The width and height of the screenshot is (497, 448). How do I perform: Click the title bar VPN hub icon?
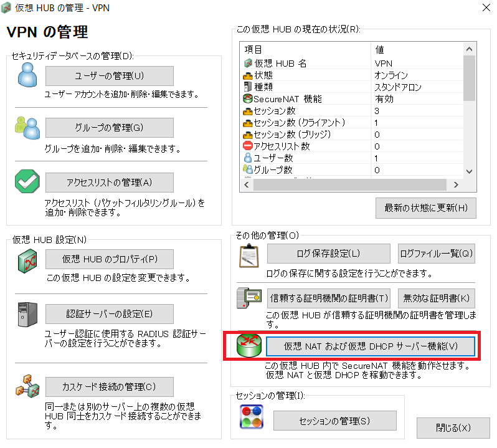click(6, 8)
